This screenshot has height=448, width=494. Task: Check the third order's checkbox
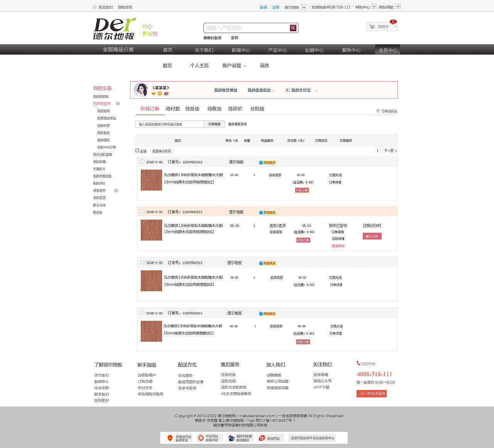click(x=143, y=262)
